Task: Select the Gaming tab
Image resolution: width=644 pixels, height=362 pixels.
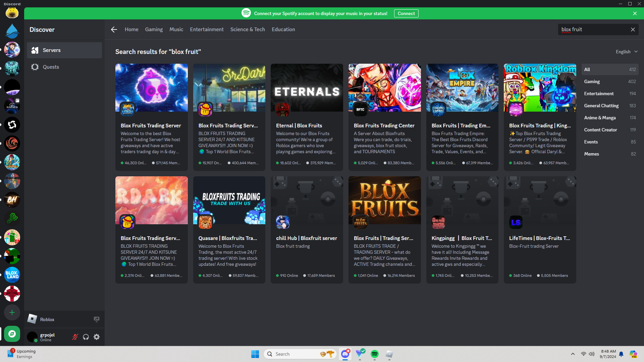Action: [x=154, y=29]
